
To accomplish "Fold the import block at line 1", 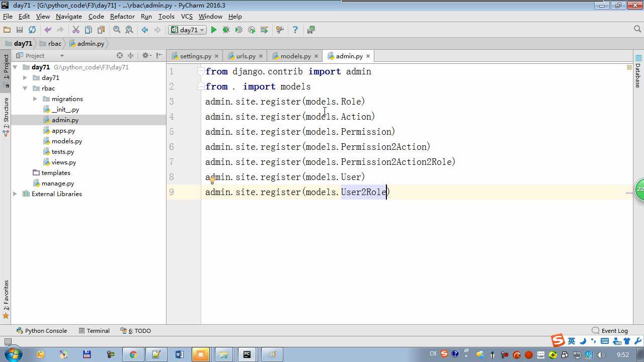I will (201, 71).
